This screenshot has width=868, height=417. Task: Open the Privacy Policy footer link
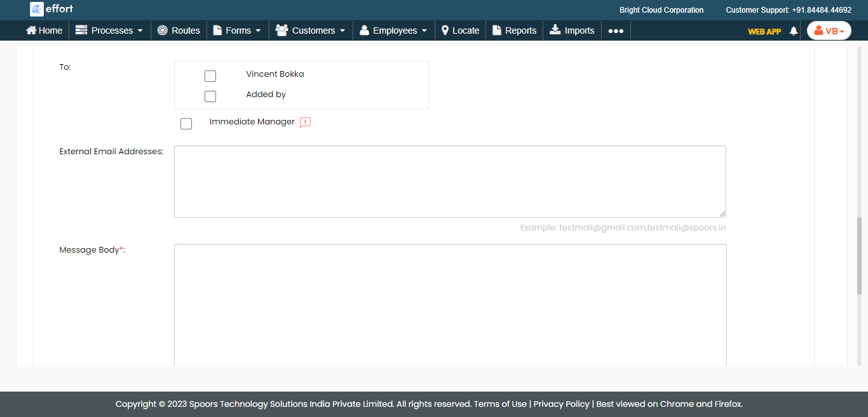click(x=561, y=404)
